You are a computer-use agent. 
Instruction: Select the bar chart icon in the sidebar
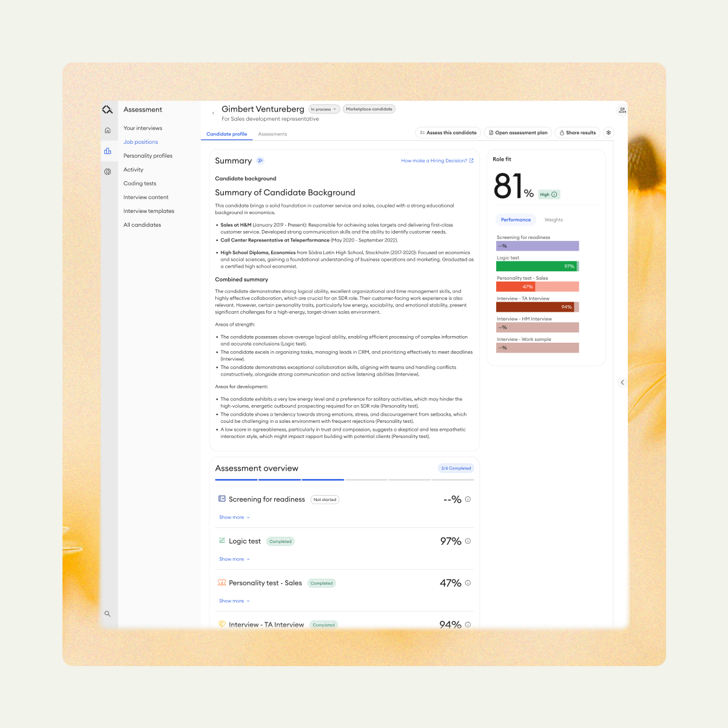coord(108,150)
